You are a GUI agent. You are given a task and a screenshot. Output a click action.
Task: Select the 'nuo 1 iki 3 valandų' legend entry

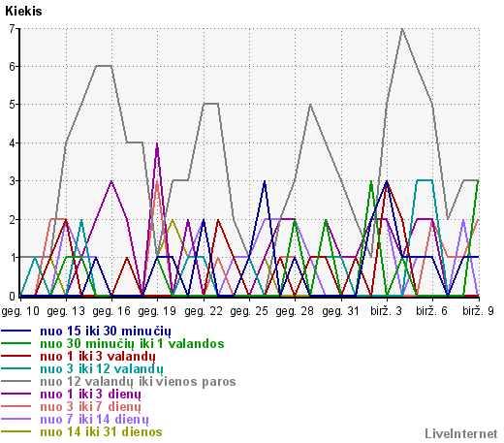click(98, 357)
